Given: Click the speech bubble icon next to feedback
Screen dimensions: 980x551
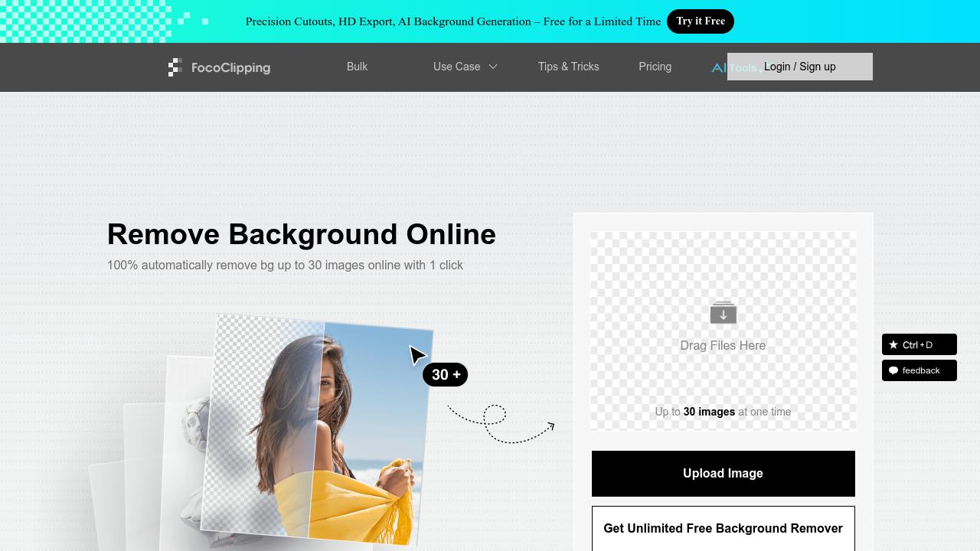Looking at the screenshot, I should 893,370.
